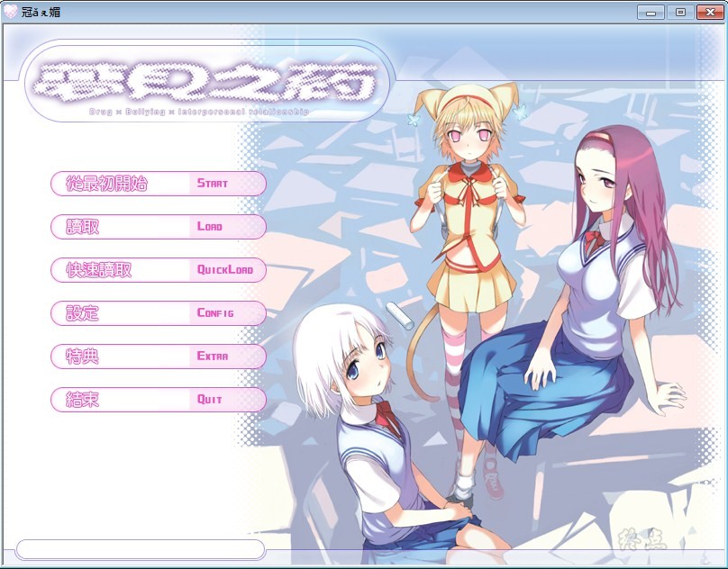The image size is (728, 569).
Task: Close the game window
Action: pyautogui.click(x=710, y=12)
